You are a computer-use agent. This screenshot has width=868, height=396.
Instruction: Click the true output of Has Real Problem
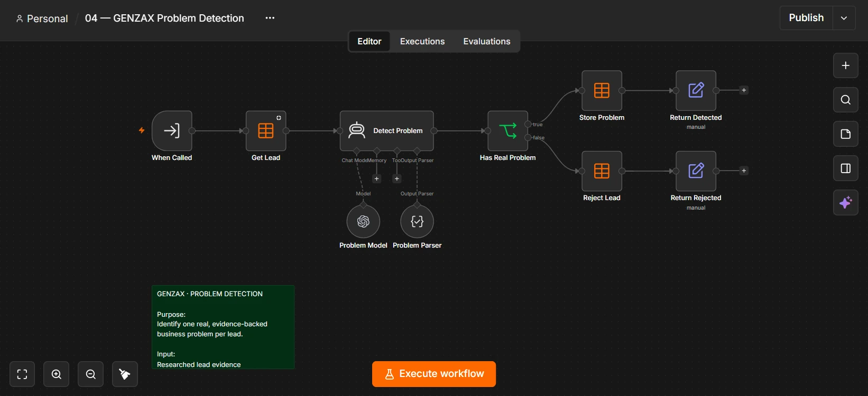tap(528, 125)
